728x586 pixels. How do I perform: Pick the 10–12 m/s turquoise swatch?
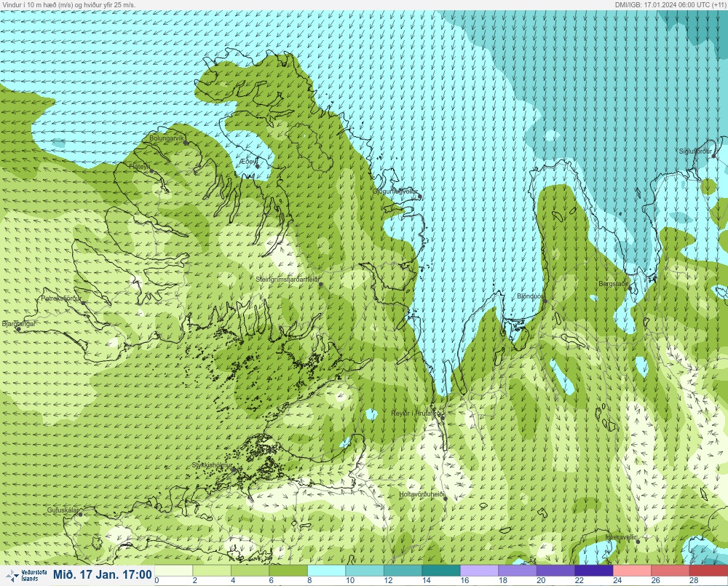pos(365,570)
